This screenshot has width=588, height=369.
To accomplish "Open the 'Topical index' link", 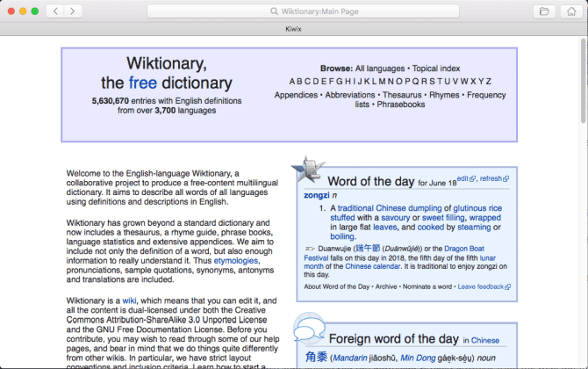I will [436, 69].
